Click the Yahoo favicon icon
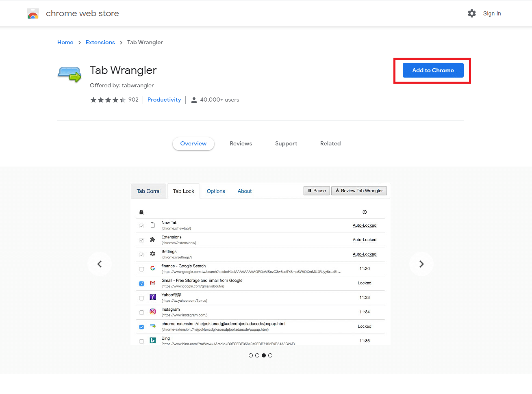532x394 pixels. [153, 297]
